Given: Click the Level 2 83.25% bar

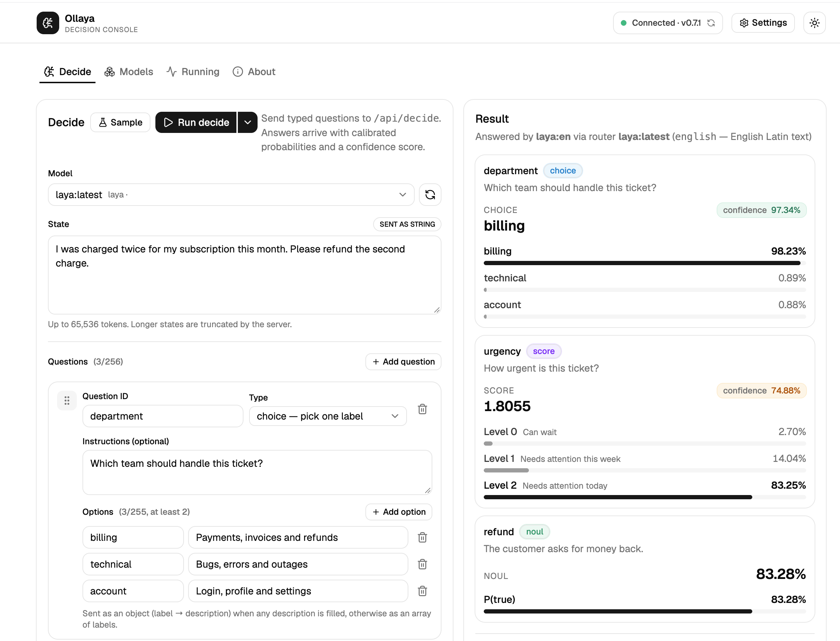Looking at the screenshot, I should [x=645, y=497].
